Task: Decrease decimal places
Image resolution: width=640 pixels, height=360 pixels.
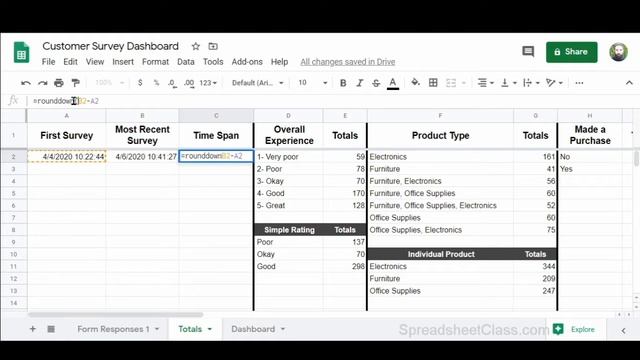Action: click(172, 83)
